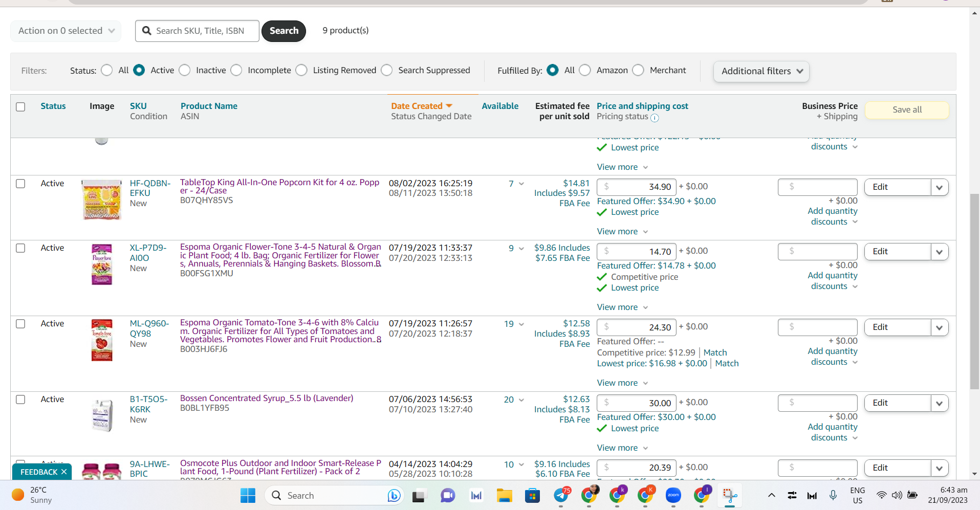Screen dimensions: 980x510
Task: Add quantity discounts for the Bossen Syrup row
Action: [x=832, y=432]
